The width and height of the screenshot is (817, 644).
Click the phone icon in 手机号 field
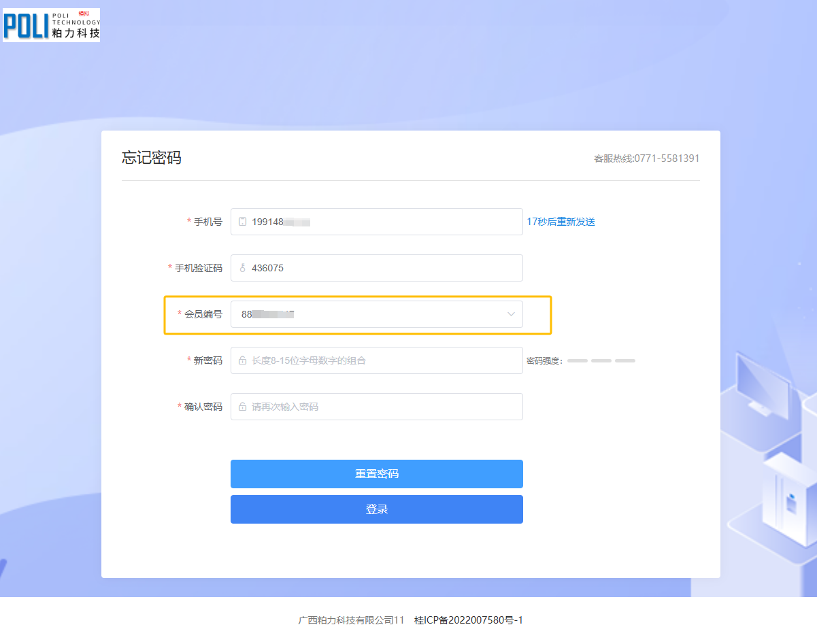click(x=242, y=222)
